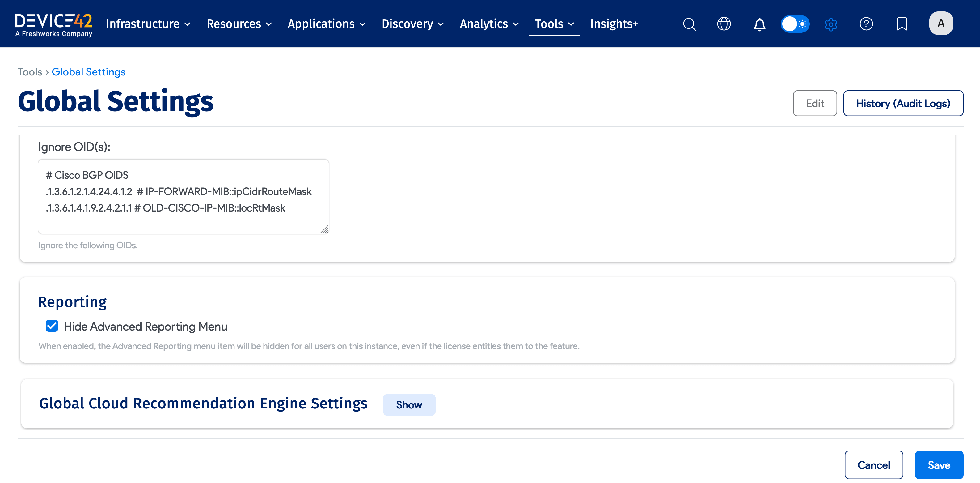Click the Hide Advanced Reporting Menu label

click(x=145, y=326)
